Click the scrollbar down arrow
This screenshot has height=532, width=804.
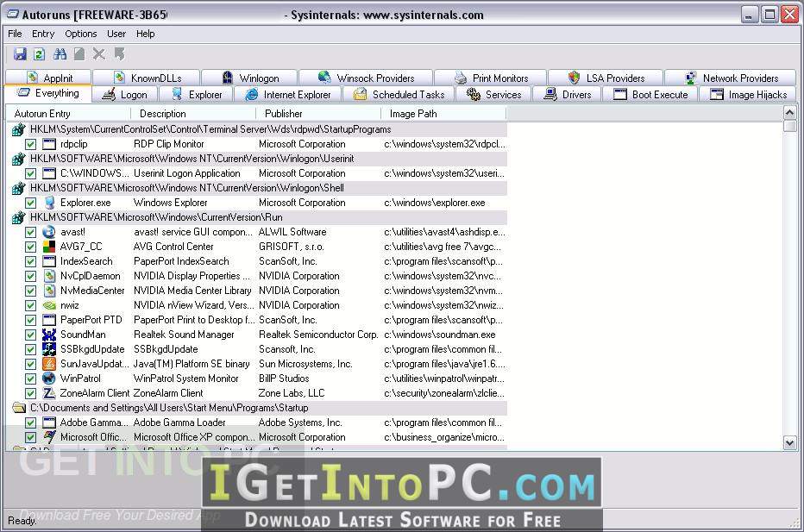[x=789, y=441]
